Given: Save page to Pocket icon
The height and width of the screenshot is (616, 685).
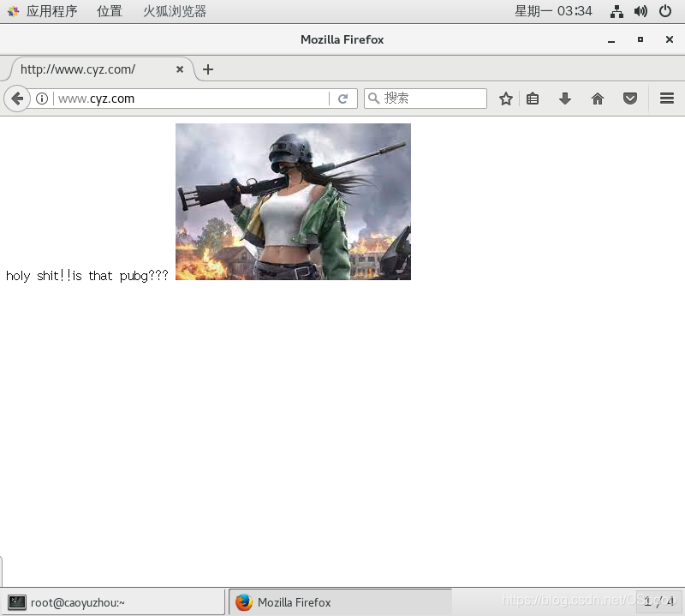Looking at the screenshot, I should [630, 99].
